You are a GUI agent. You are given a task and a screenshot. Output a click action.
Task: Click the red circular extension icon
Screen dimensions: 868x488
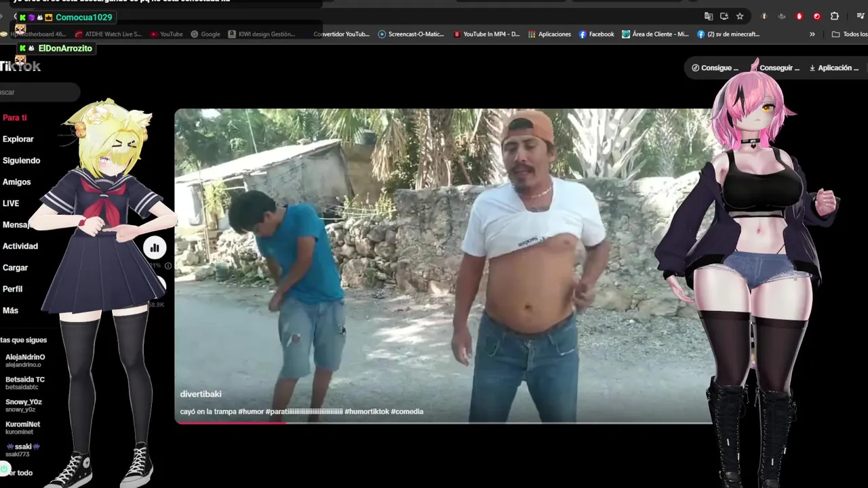coord(817,16)
